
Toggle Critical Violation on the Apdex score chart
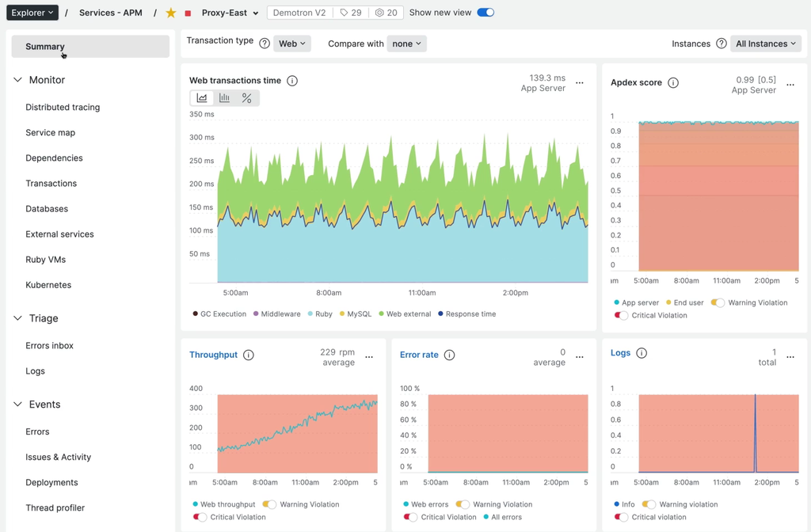(620, 315)
